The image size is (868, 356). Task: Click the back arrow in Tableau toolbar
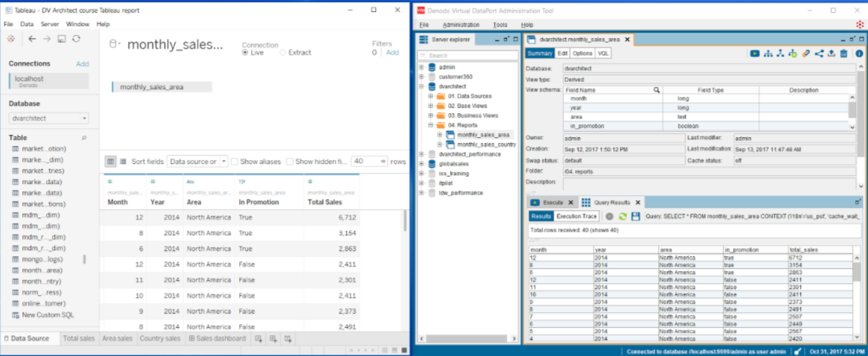click(x=32, y=39)
